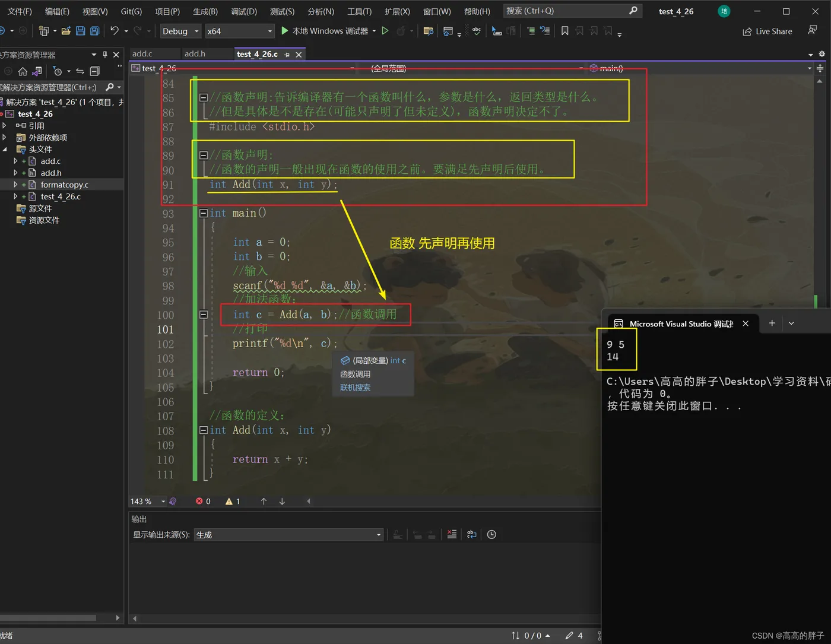The height and width of the screenshot is (644, 831).
Task: Click Start Without Debugging outline play icon
Action: point(385,31)
